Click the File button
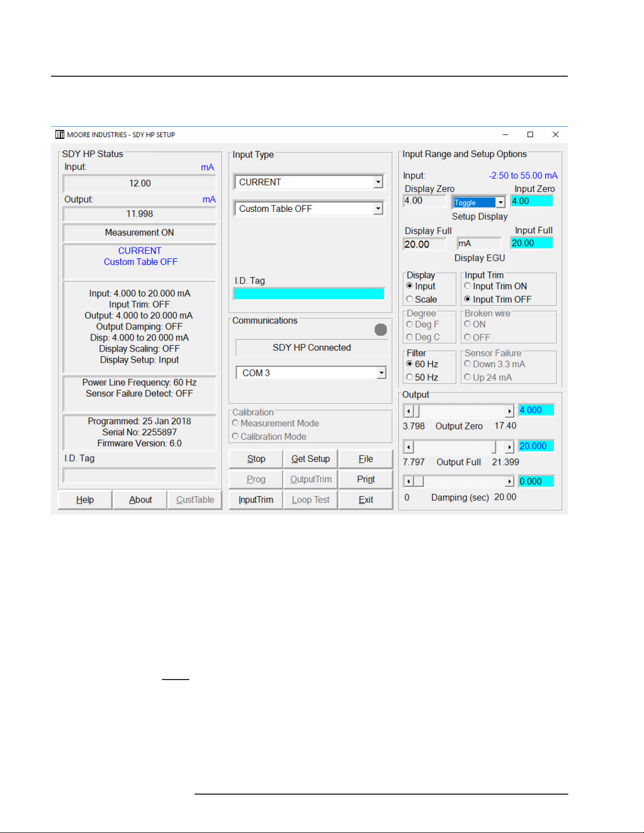Image resolution: width=644 pixels, height=833 pixels. tap(366, 459)
